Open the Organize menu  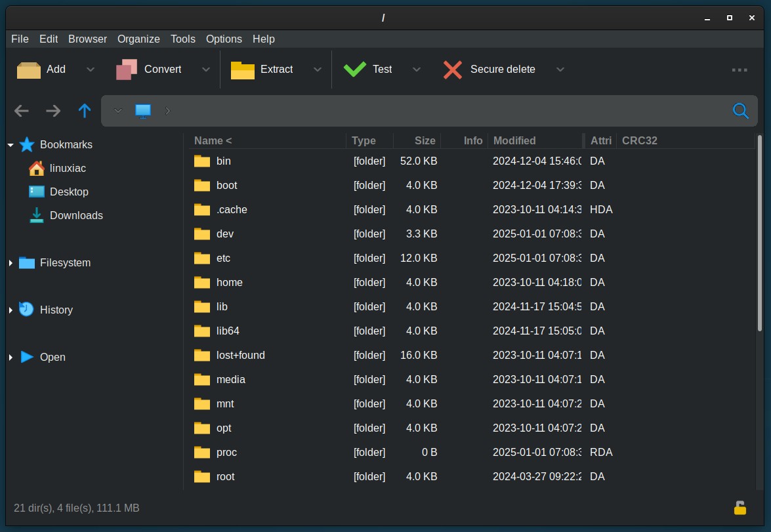138,39
